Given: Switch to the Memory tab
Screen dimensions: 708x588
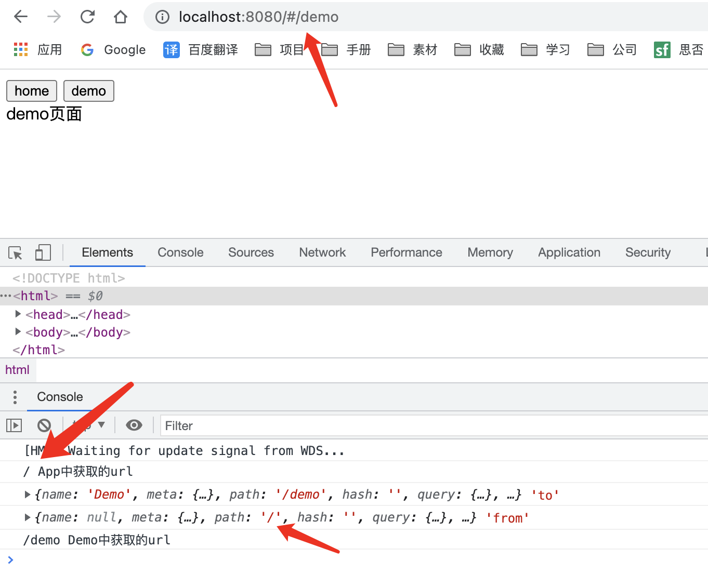Looking at the screenshot, I should (490, 252).
